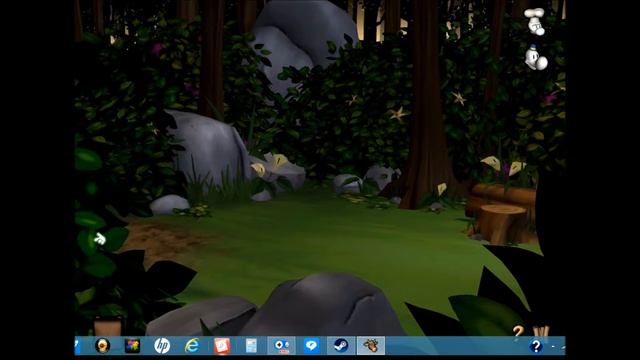Open the blue help question mark in taskbar
This screenshot has width=640, height=360.
click(x=536, y=346)
